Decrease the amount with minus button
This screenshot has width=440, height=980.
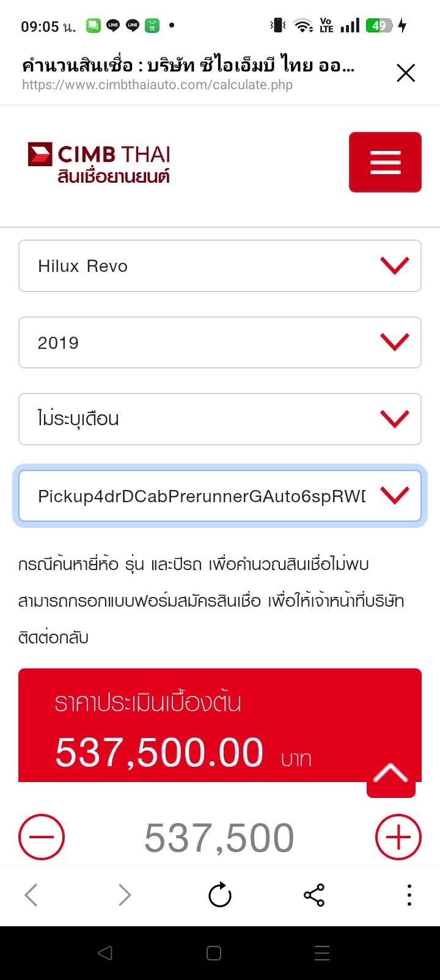pos(42,837)
